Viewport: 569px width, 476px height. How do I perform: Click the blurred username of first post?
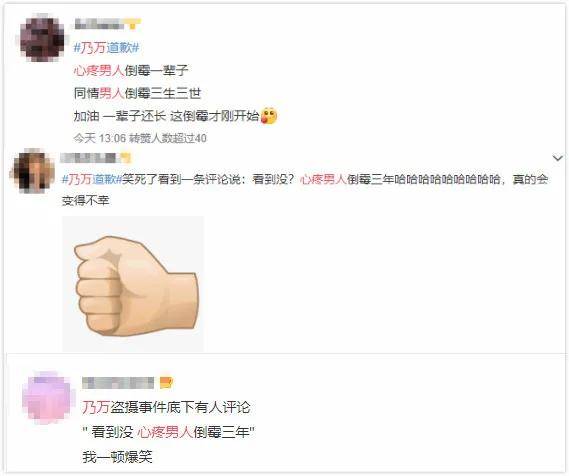coord(99,24)
